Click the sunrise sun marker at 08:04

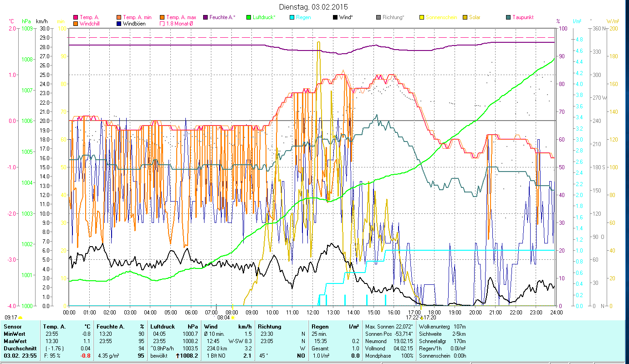(x=232, y=318)
